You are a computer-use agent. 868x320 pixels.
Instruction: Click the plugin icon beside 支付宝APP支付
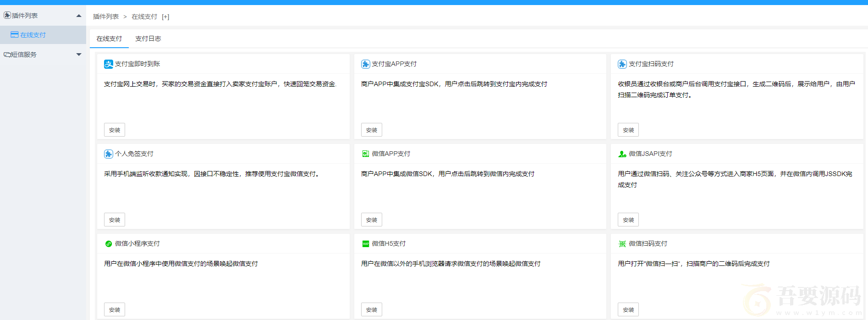point(366,64)
